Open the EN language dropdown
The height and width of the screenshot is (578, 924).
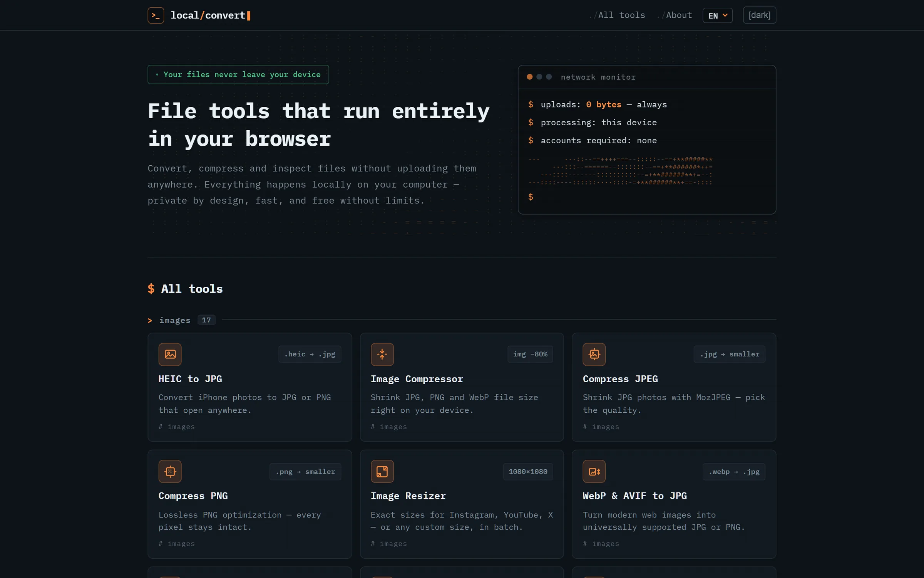[x=717, y=15]
